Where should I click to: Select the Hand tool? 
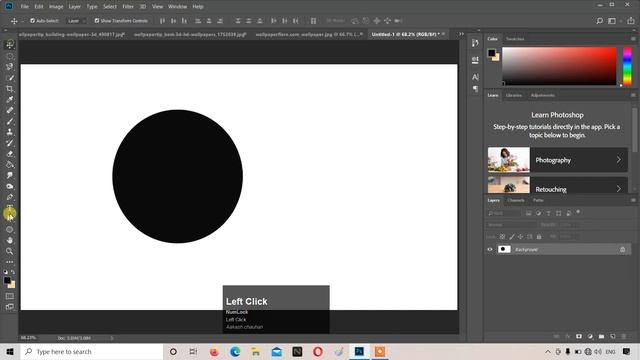click(x=10, y=240)
